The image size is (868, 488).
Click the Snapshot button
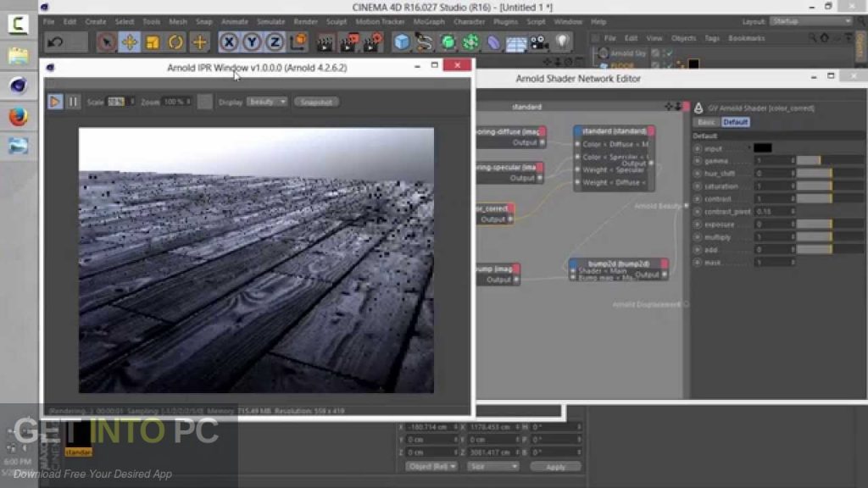click(x=316, y=102)
